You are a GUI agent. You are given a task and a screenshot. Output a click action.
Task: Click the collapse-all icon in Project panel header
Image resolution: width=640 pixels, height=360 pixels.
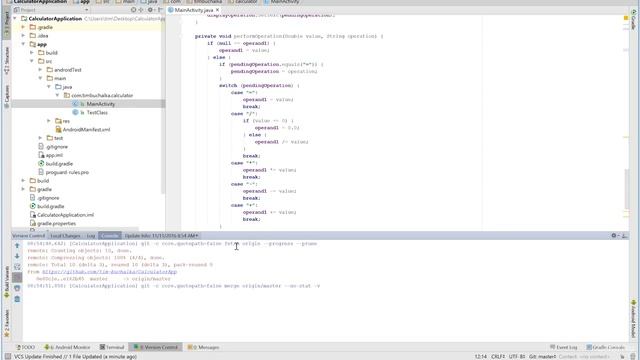tap(141, 9)
